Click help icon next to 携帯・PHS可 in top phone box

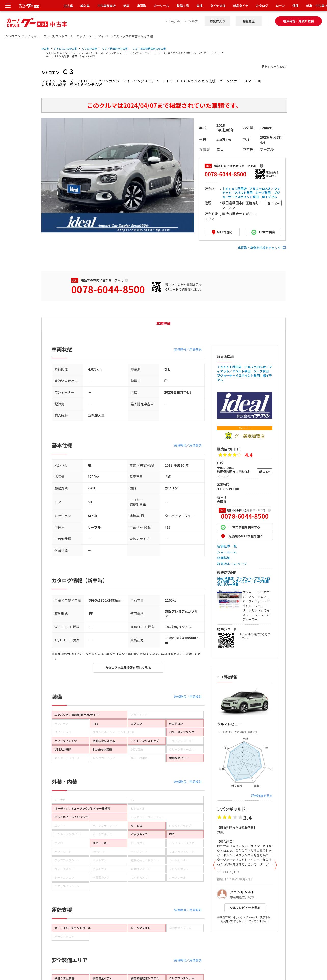(262, 165)
